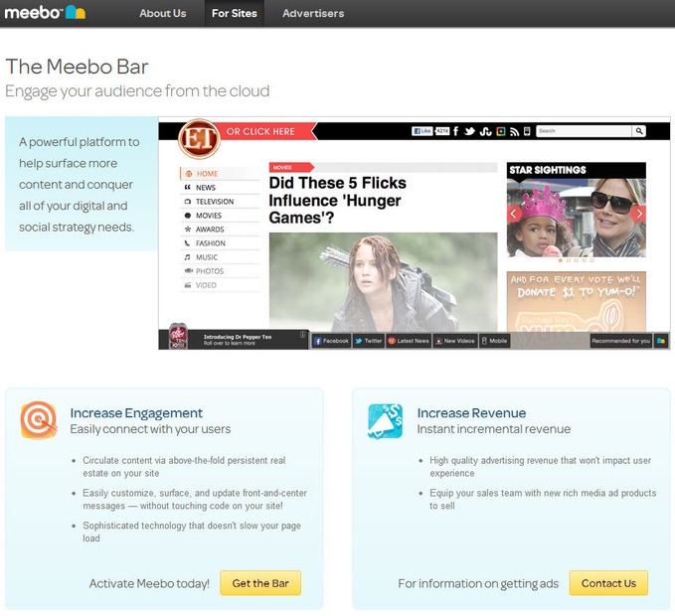Select the For Sites tab
Screen dimensions: 675x616
point(235,13)
